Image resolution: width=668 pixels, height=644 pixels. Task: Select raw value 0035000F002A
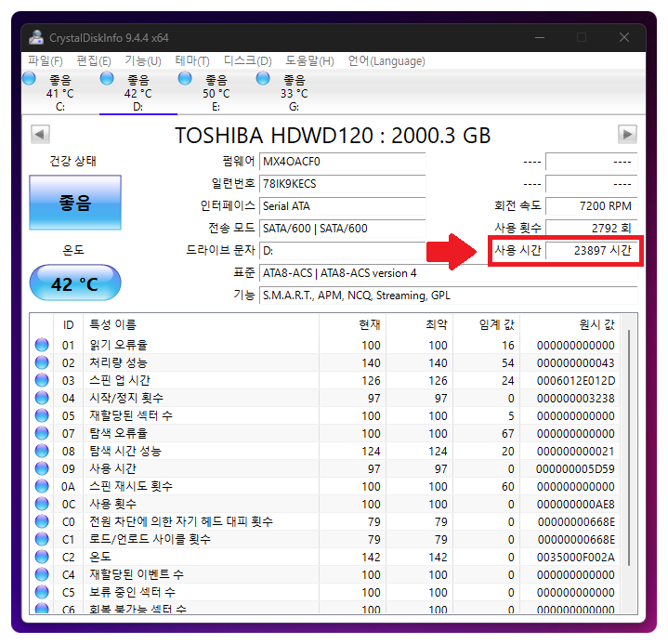pyautogui.click(x=575, y=557)
